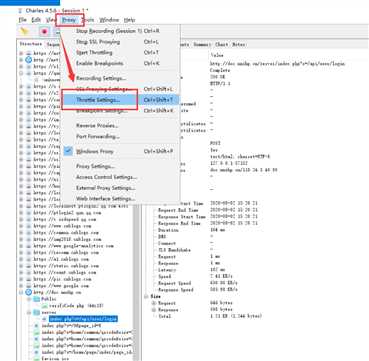Expand the Response node under Size
This screenshot has height=361, width=369.
click(x=154, y=310)
